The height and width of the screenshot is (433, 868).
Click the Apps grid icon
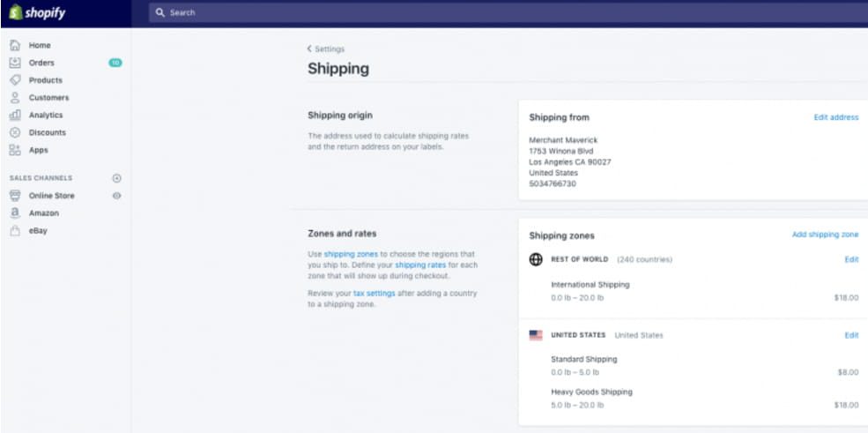point(15,150)
